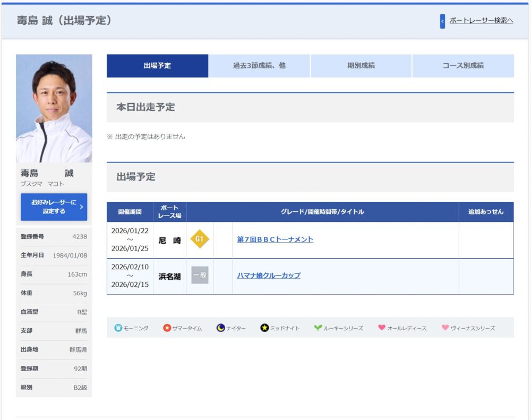Screen dimensions: 531x420
Task: Click the Morning (モーニング) legend icon
Action: point(118,328)
